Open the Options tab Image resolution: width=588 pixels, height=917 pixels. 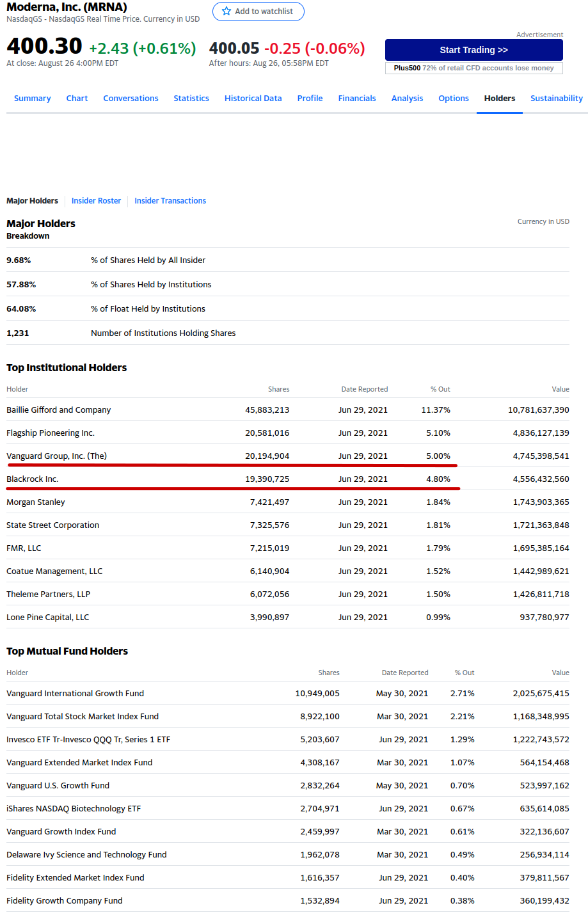[x=453, y=99]
